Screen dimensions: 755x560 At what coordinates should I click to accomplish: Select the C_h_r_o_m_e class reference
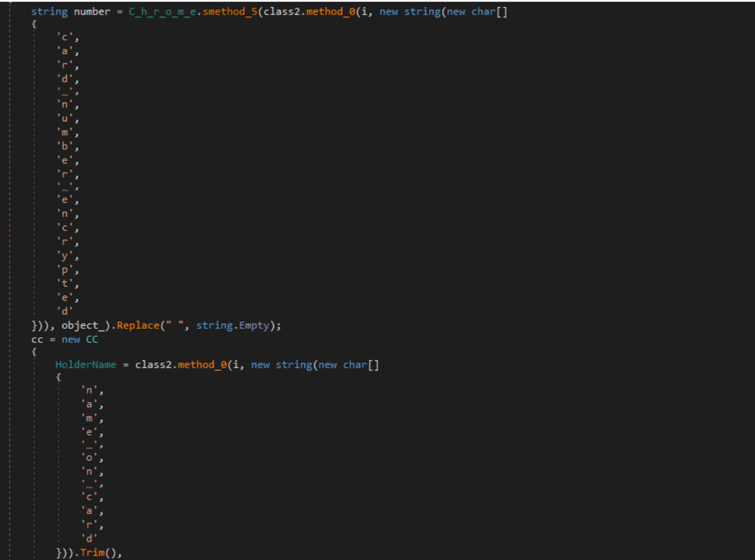click(163, 12)
